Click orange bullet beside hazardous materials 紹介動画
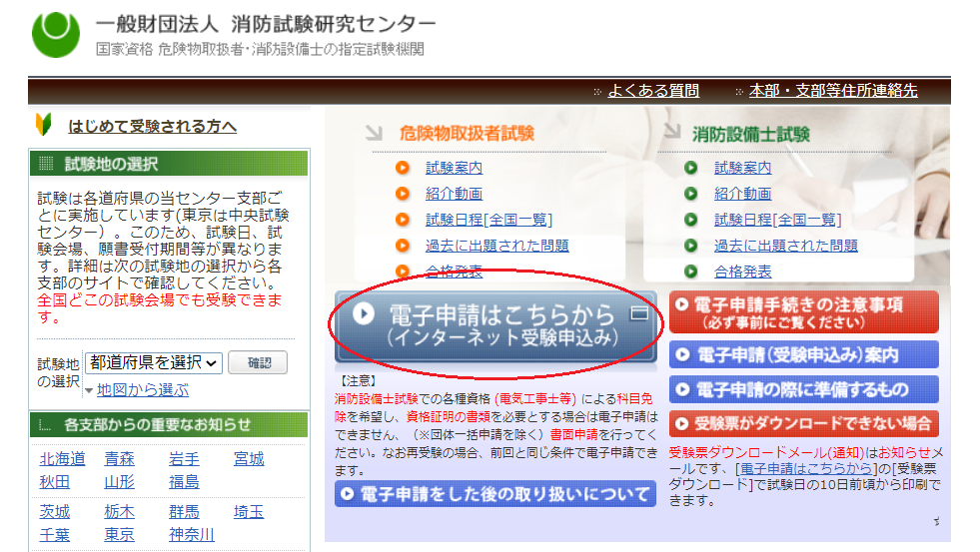This screenshot has width=980, height=552. [403, 194]
